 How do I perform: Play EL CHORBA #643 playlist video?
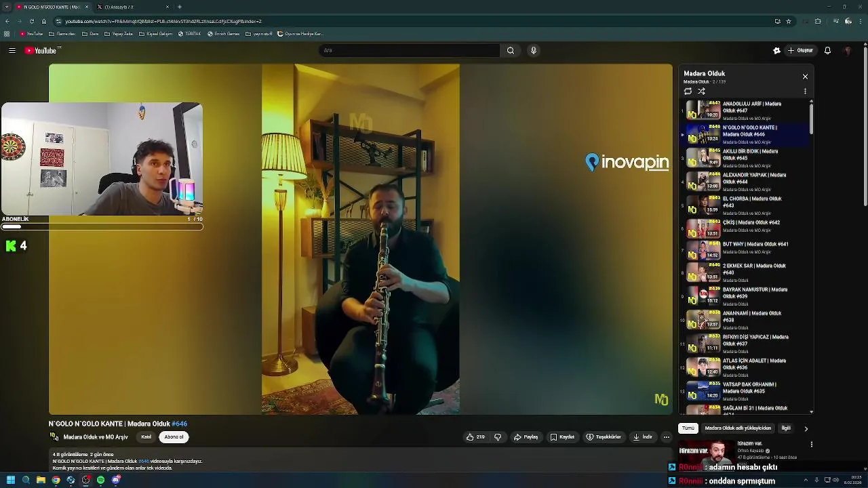tap(745, 205)
